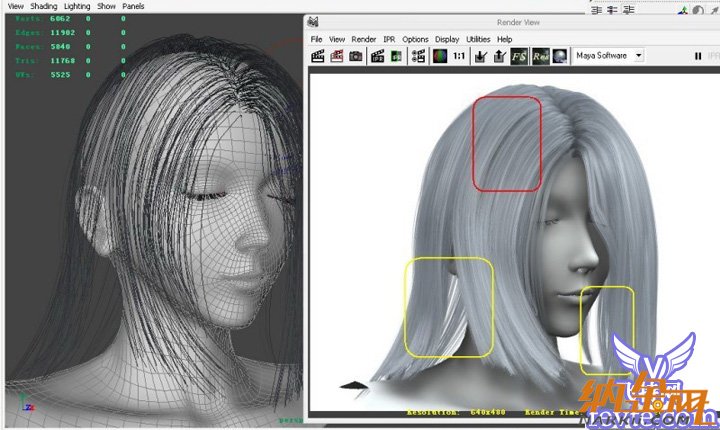Open the Render menu in Render View
Screen dimensions: 720x430
363,39
